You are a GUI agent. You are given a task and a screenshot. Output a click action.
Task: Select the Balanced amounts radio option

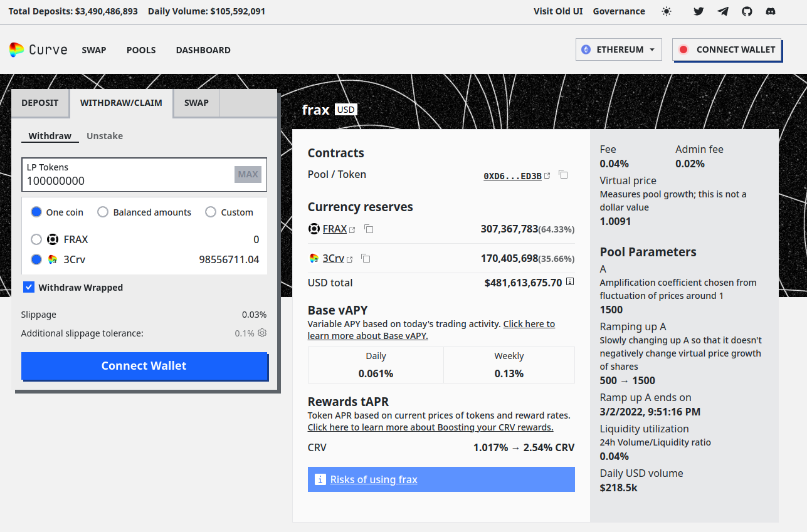[x=103, y=212]
